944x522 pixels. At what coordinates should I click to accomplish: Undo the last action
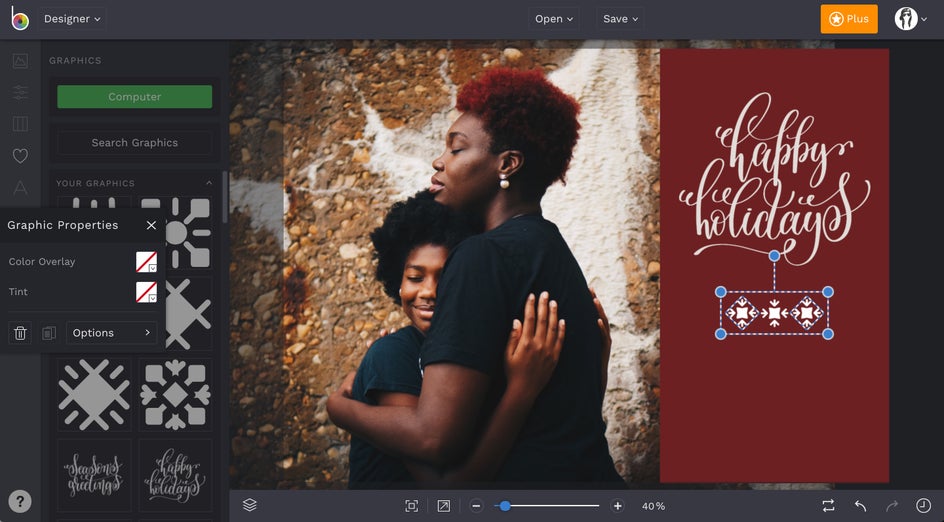coord(860,506)
